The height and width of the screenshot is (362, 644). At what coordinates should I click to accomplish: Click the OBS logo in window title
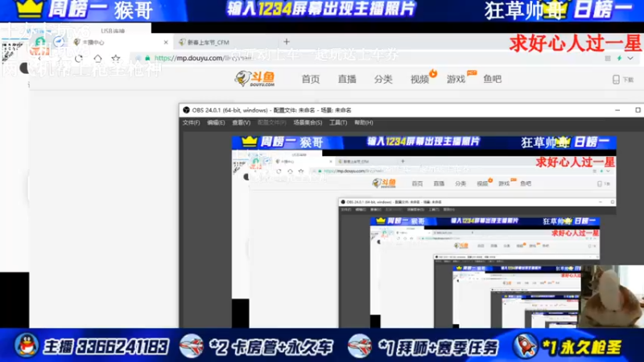(186, 110)
